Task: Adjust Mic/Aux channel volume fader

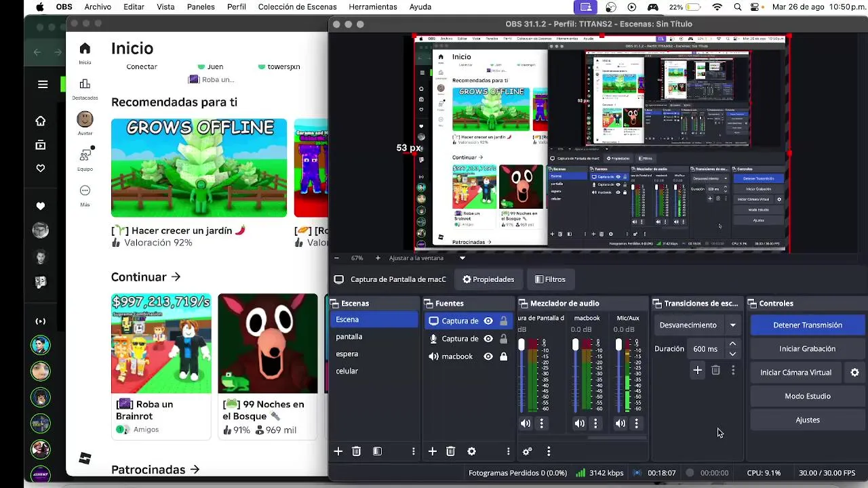Action: pyautogui.click(x=618, y=345)
